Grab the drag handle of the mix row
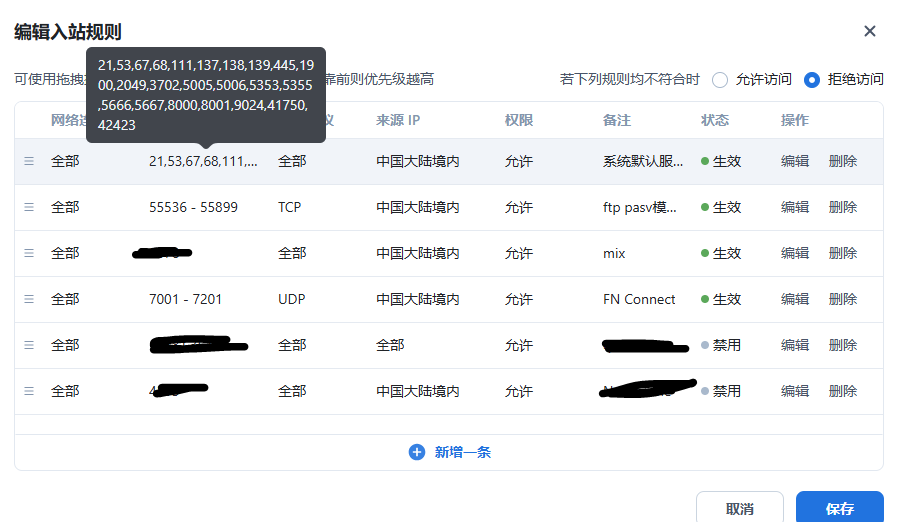The height and width of the screenshot is (522, 903). 29,254
